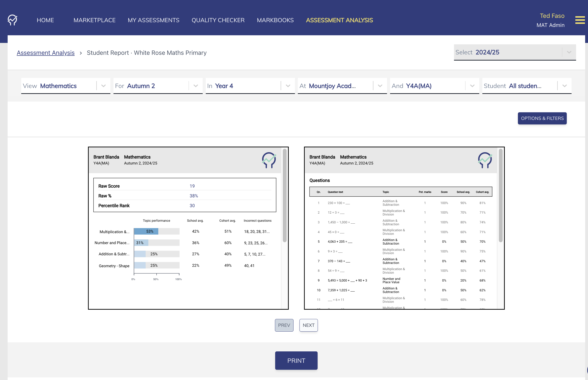Screen dimensions: 588x380
Task: Click the Raw Score value 19
Action: pos(192,186)
